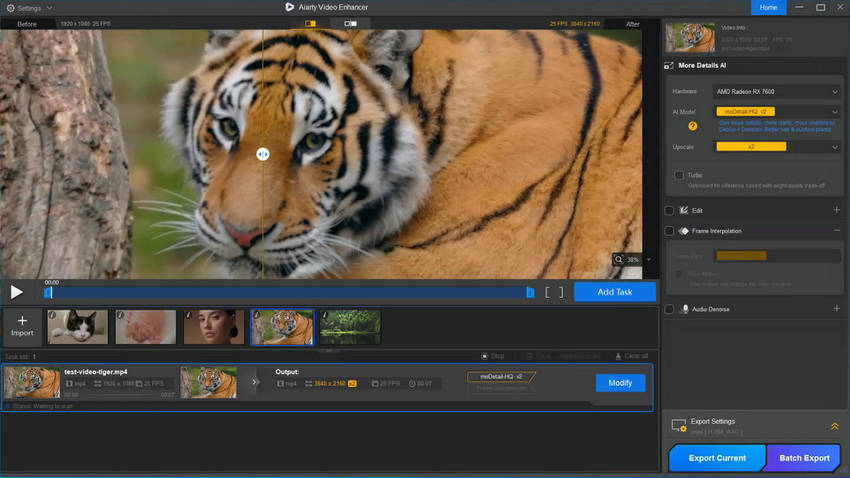The image size is (850, 478).
Task: Click the Export Settings icon
Action: (679, 426)
